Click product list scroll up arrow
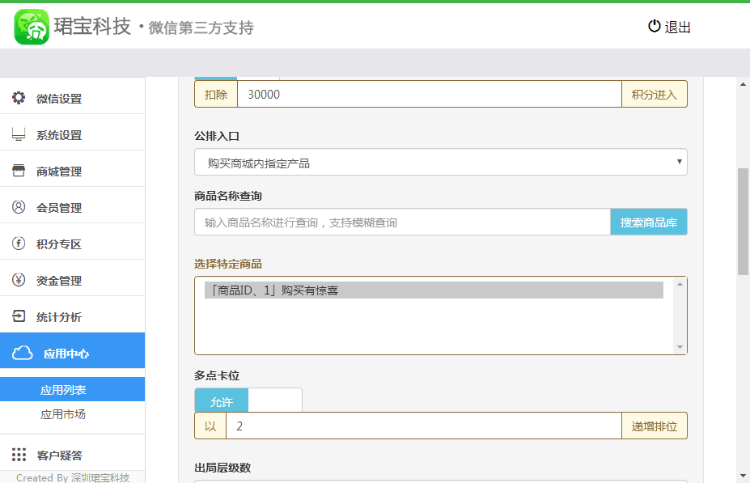The width and height of the screenshot is (750, 483). click(680, 284)
